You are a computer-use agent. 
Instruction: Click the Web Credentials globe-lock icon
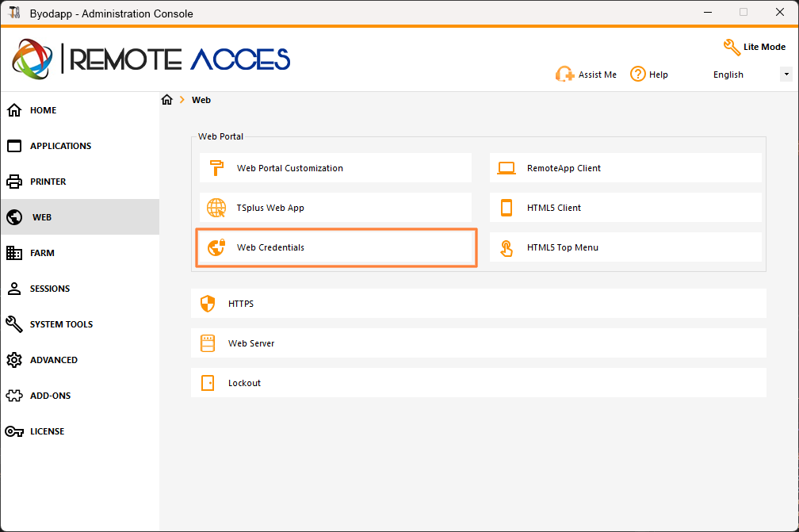(216, 247)
